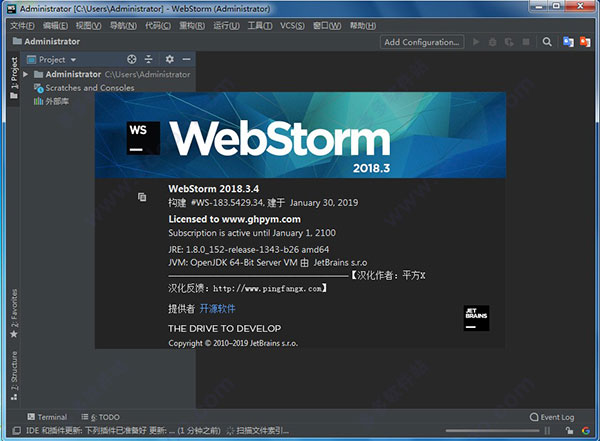Click the Run (play) toolbar icon

pos(476,42)
